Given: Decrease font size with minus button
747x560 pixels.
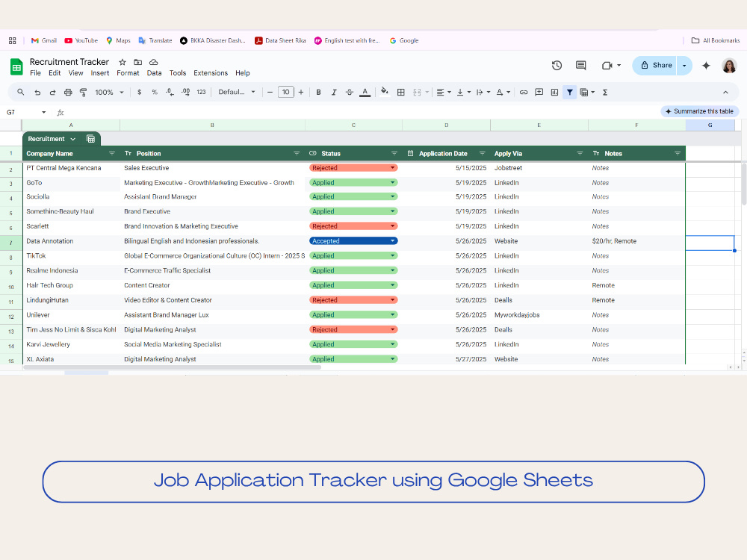Looking at the screenshot, I should 270,93.
